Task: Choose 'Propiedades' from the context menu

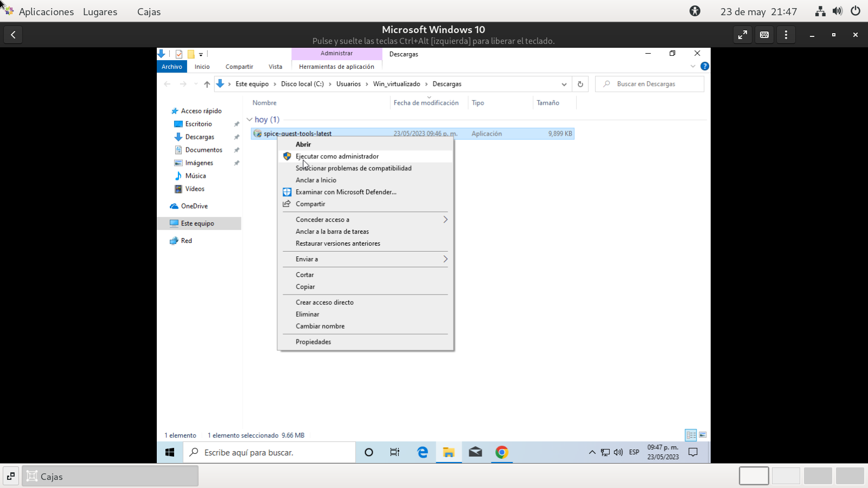Action: point(313,342)
